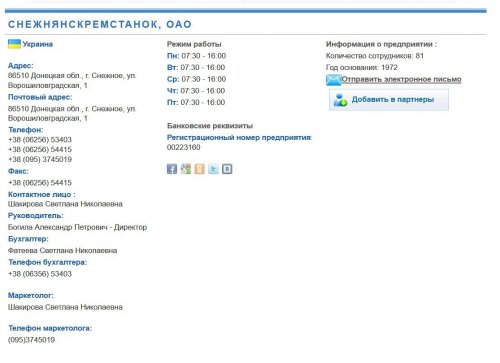This screenshot has height=363, width=500.
Task: Click the fax number +38 (06256) 54415
Action: 40,183
